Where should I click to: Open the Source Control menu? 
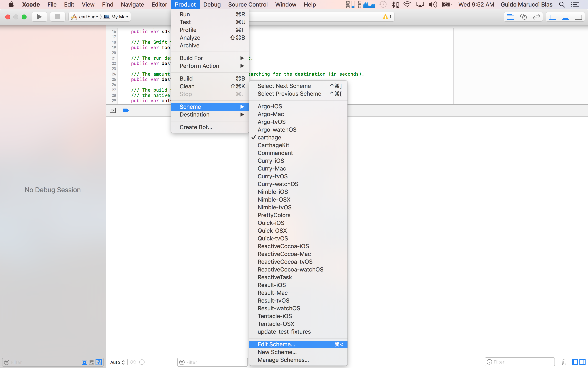tap(248, 4)
